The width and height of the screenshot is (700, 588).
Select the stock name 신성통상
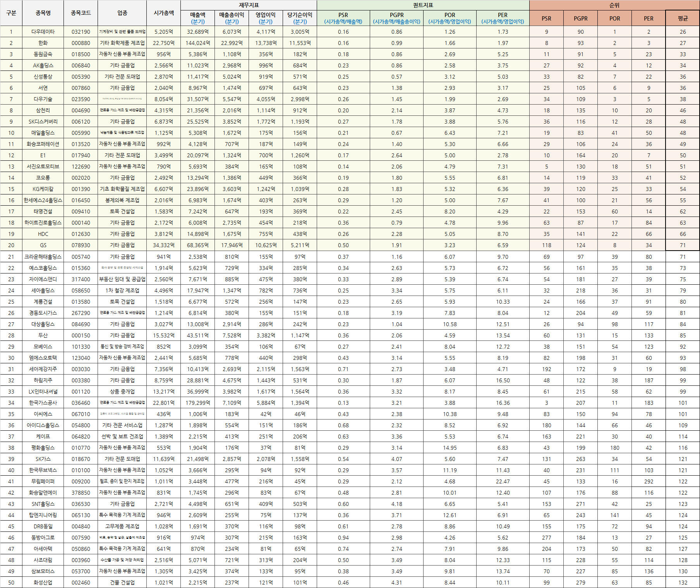[43, 77]
